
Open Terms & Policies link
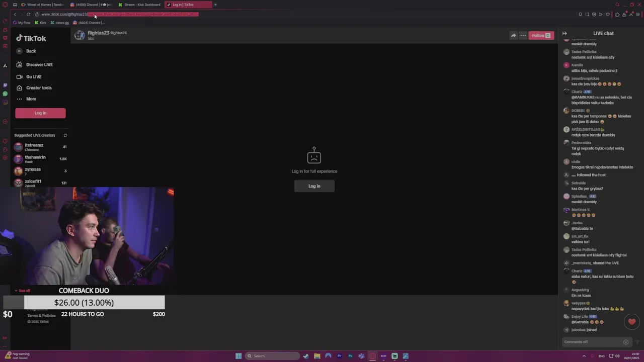pos(41,316)
